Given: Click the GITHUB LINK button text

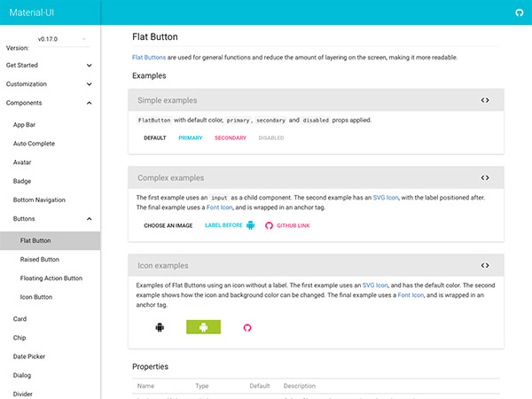Looking at the screenshot, I should (293, 225).
